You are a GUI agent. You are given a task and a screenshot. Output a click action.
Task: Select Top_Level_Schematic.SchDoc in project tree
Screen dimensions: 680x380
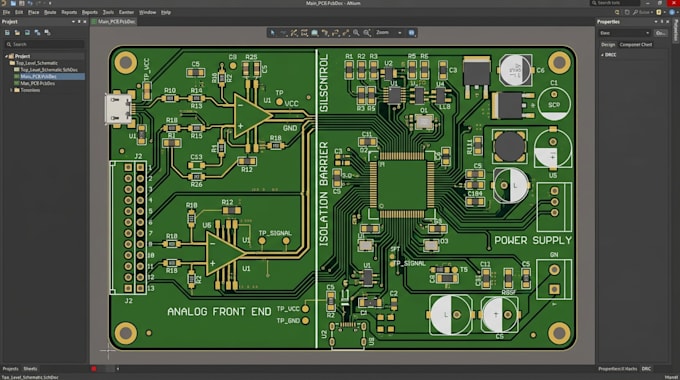46,70
